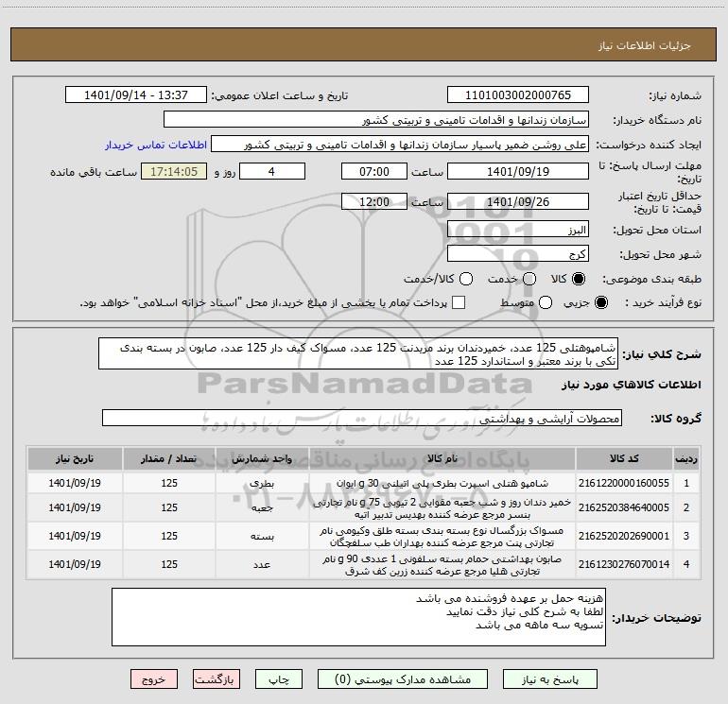Click the price validity date 1401/09/26 field
The image size is (728, 704).
pyautogui.click(x=518, y=202)
